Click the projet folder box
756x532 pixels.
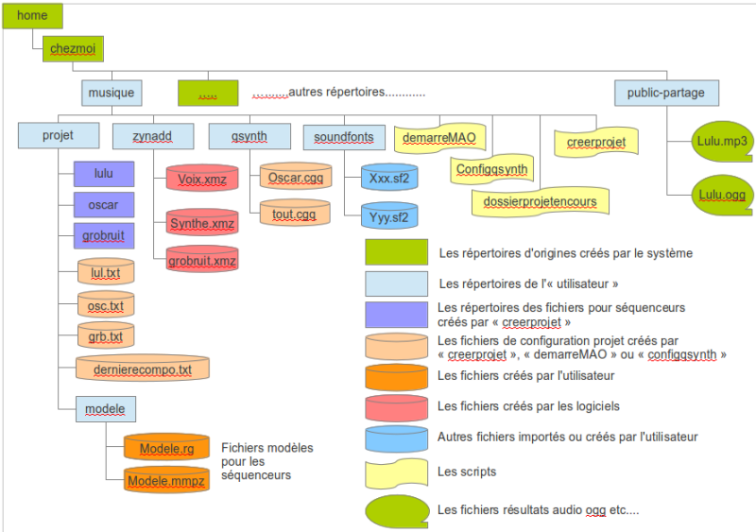click(59, 135)
